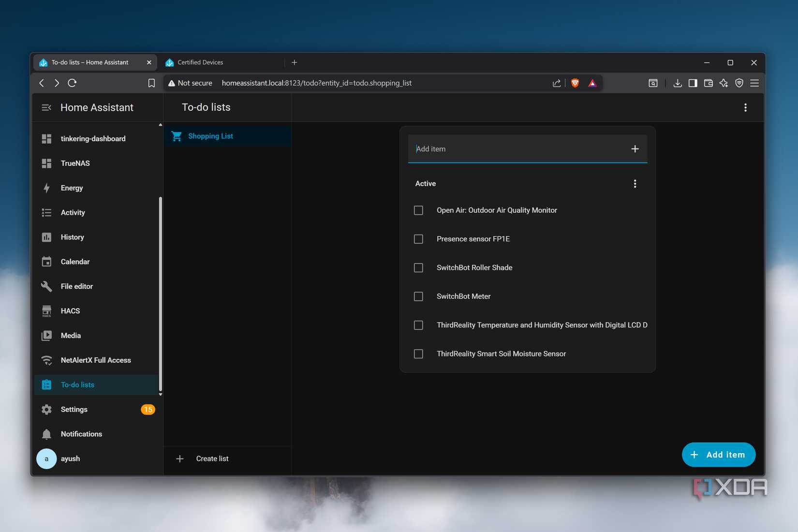798x532 pixels.
Task: Check off ThirdReality Temperature and Humidity Sensor
Action: click(418, 325)
